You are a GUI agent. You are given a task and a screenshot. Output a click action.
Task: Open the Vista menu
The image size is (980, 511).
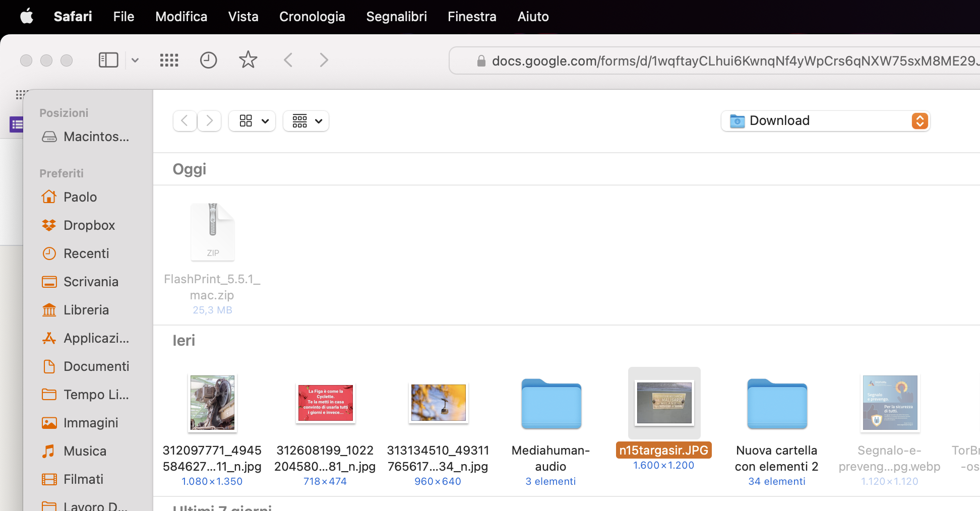[x=243, y=17]
